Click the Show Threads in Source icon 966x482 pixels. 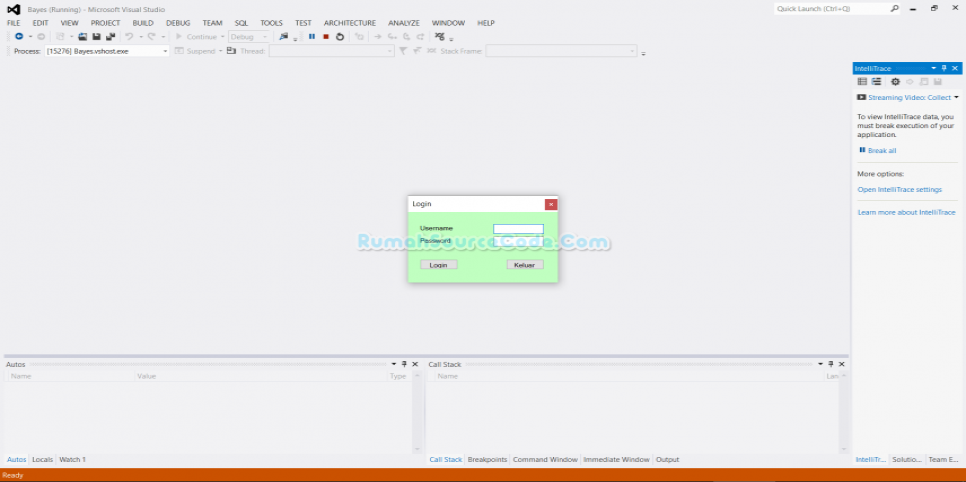[439, 36]
